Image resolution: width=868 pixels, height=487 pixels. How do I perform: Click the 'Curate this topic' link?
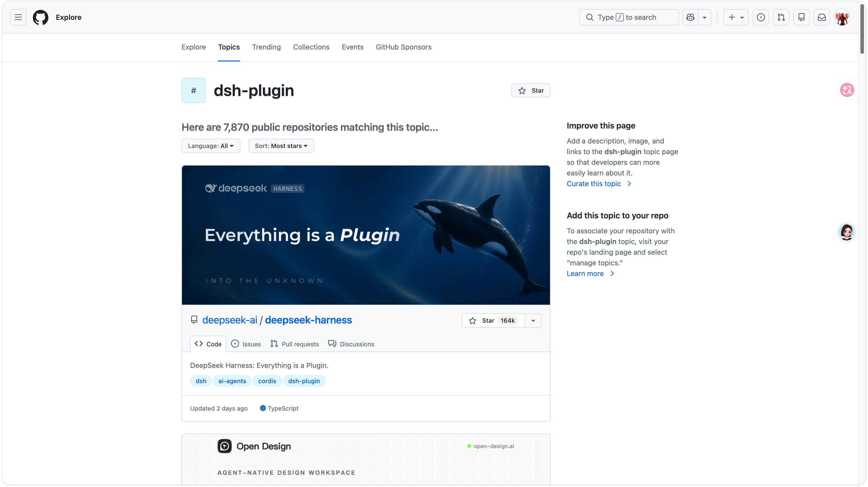point(593,184)
